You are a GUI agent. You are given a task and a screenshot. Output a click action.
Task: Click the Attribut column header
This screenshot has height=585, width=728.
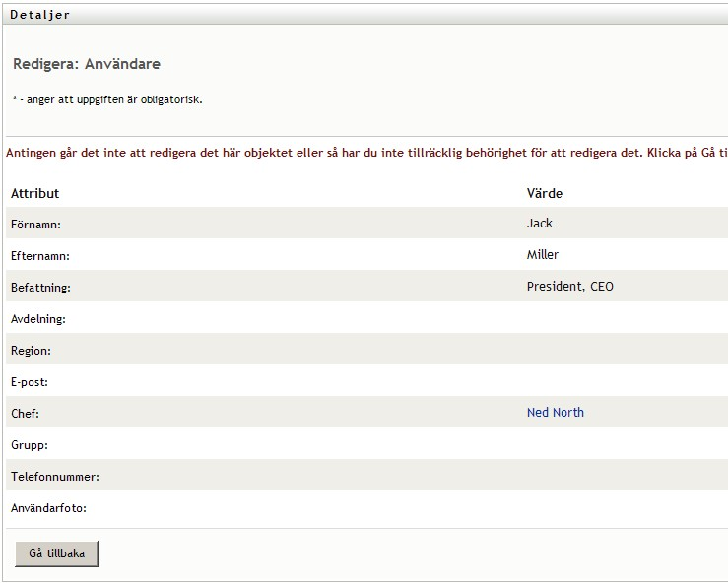point(35,194)
